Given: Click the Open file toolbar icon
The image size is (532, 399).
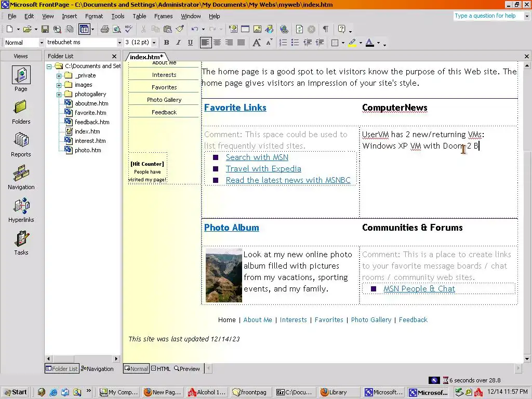Looking at the screenshot, I should 28,29.
